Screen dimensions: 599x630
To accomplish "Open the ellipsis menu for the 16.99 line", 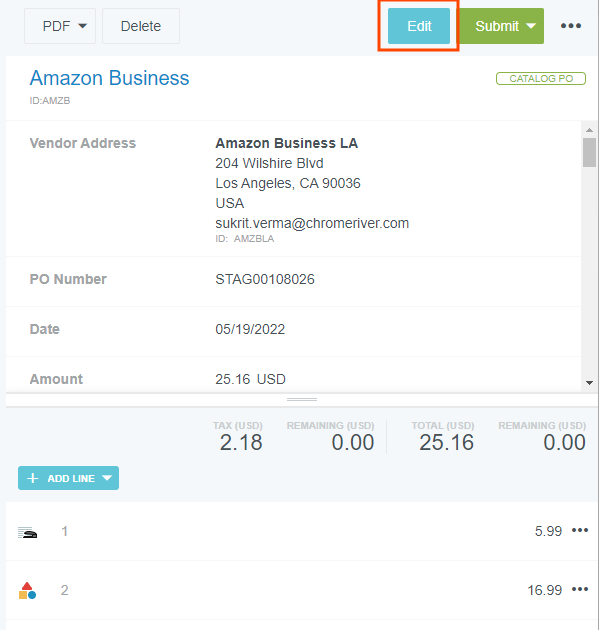I will click(580, 590).
